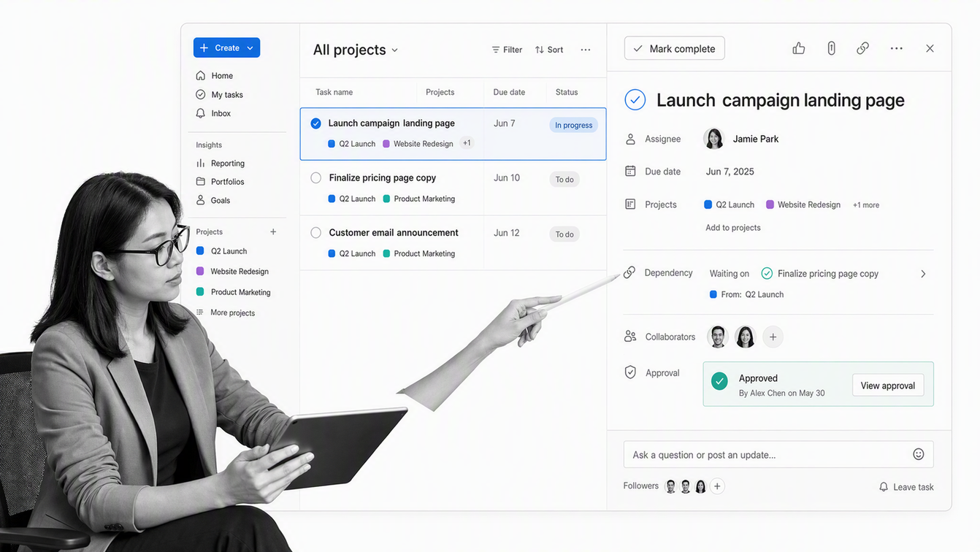Click Jamie Park assignee avatar
Screen dimensions: 980x552
click(x=713, y=139)
